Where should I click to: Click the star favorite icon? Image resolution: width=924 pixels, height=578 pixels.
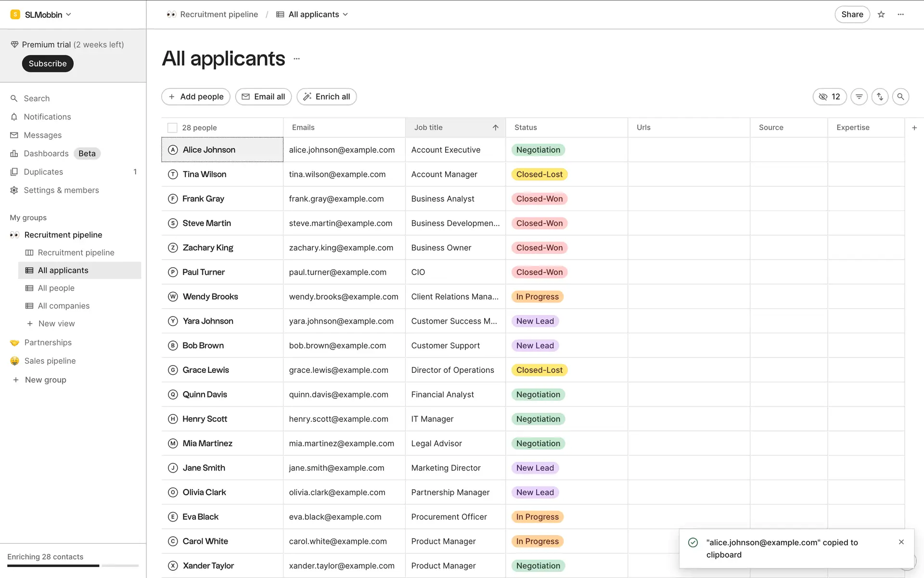point(881,14)
